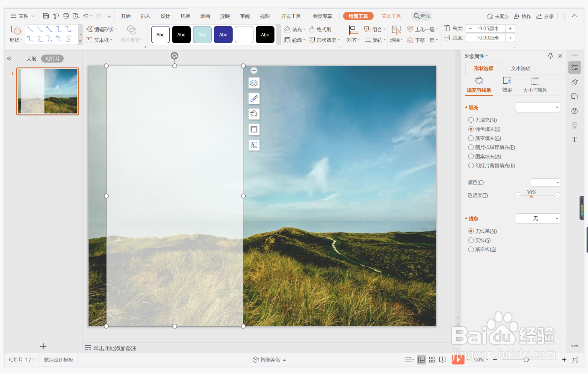Start slideshow with orange play button
This screenshot has height=374, width=588.
click(x=458, y=360)
